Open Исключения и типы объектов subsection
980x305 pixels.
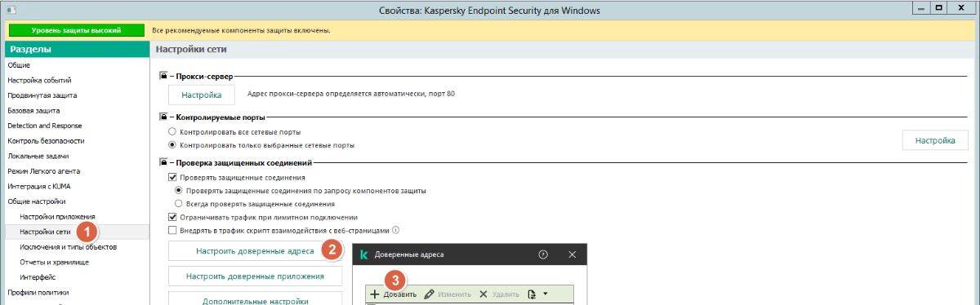pos(69,246)
